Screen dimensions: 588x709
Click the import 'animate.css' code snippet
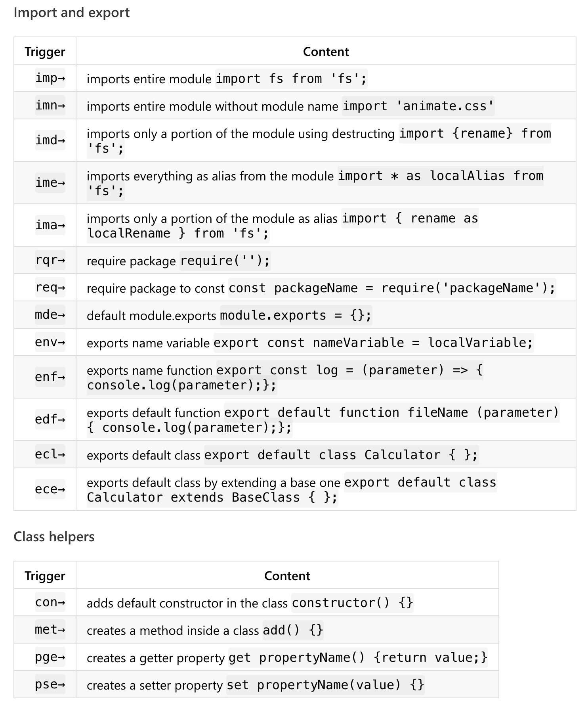418,106
